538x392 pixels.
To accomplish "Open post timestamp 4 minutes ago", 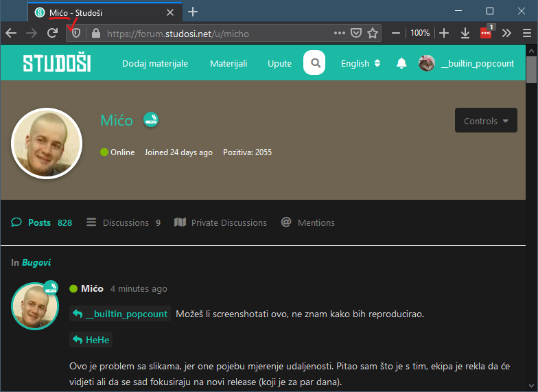I will tap(139, 288).
